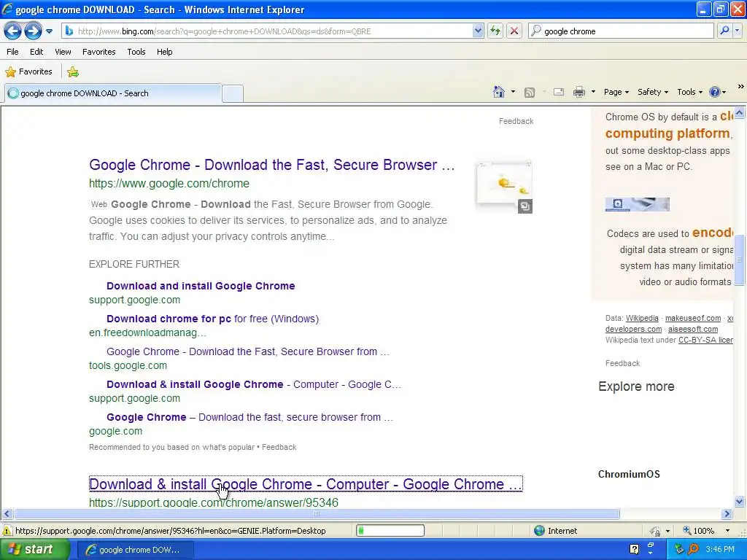Open Google Chrome - Download the Fast, Secure Browser result
747x560 pixels.
(x=271, y=165)
